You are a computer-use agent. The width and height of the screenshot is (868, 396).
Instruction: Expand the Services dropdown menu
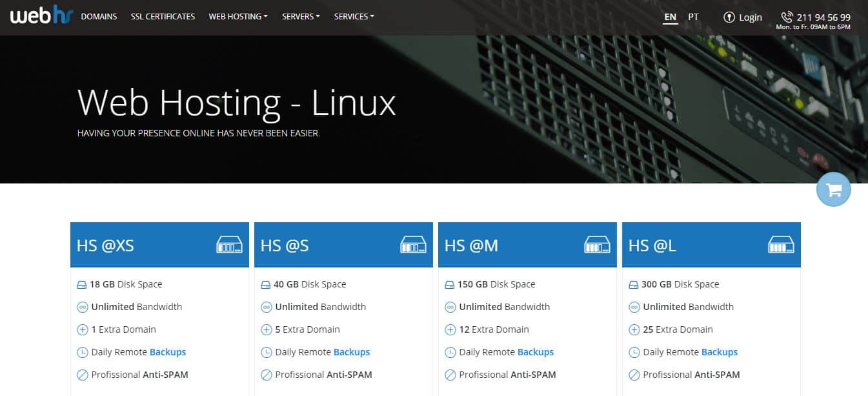[354, 17]
